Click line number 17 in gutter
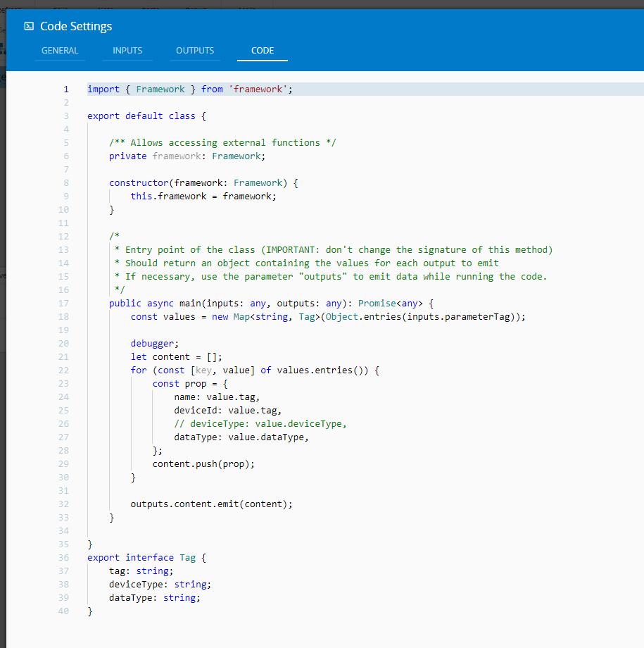This screenshot has width=644, height=648. click(63, 304)
